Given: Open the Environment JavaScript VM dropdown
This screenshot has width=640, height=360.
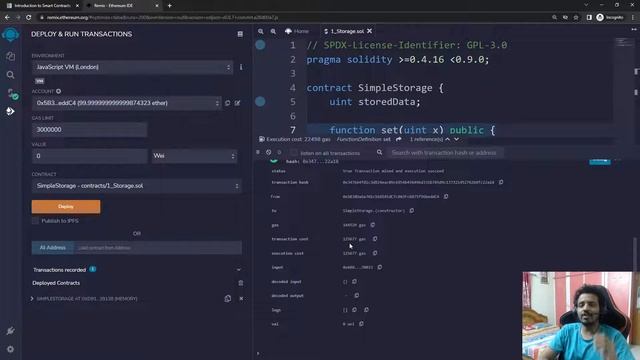Looking at the screenshot, I should [132, 67].
